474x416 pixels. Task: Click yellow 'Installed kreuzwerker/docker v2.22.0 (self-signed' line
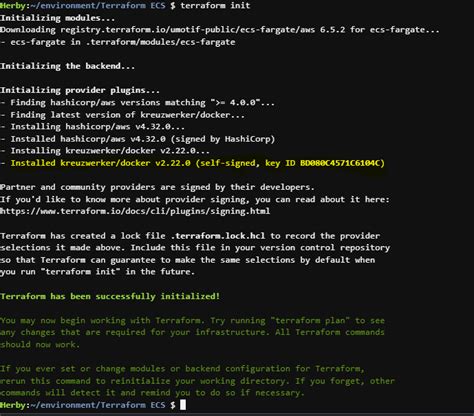(x=192, y=163)
